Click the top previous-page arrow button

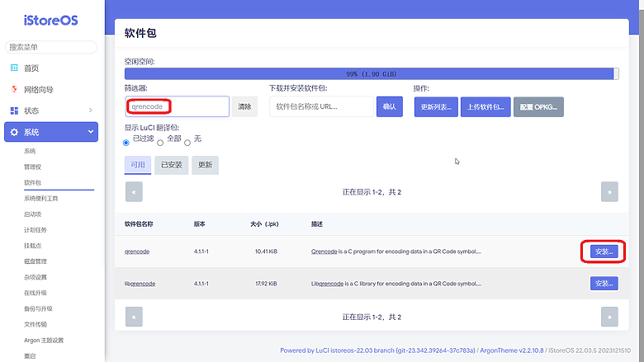pos(134,192)
